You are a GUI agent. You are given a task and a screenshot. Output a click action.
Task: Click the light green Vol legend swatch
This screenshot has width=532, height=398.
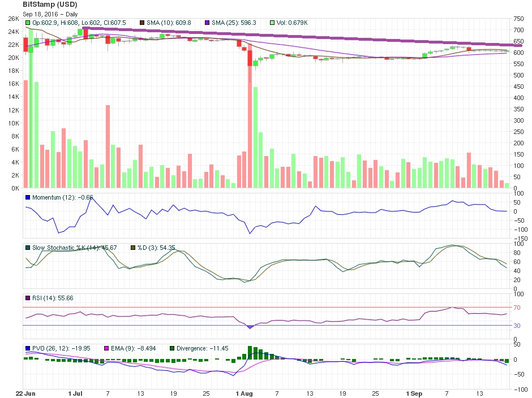coord(272,23)
